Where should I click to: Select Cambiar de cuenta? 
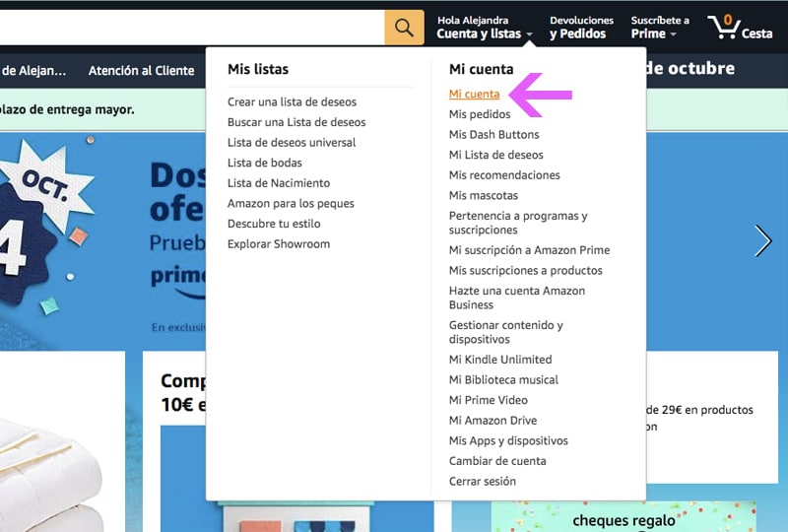497,461
